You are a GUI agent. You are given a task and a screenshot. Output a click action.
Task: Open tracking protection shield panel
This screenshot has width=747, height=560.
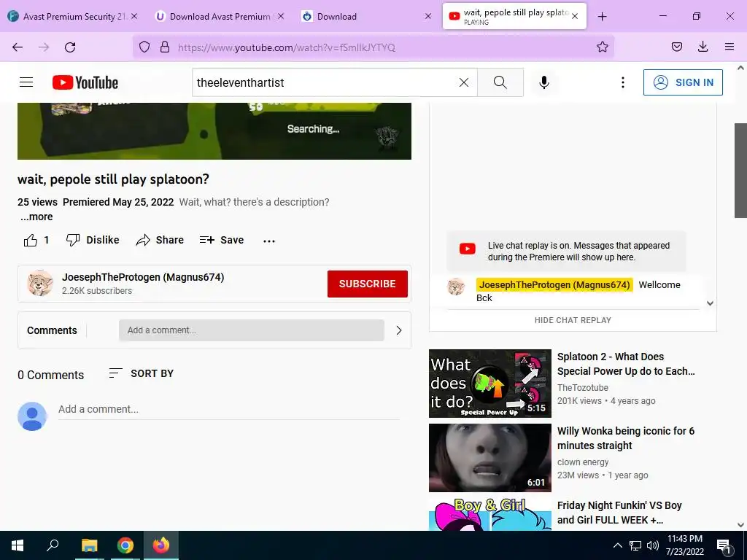pyautogui.click(x=144, y=47)
